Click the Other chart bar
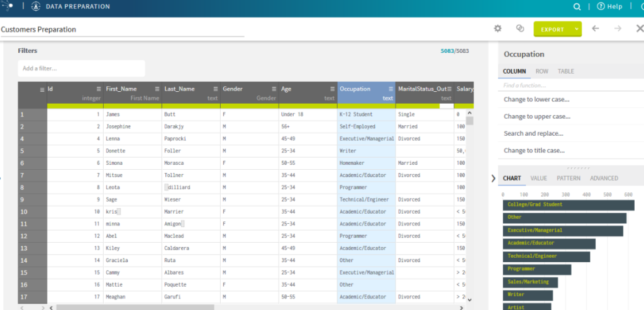Image resolution: width=644 pixels, height=310 pixels. pyautogui.click(x=565, y=217)
